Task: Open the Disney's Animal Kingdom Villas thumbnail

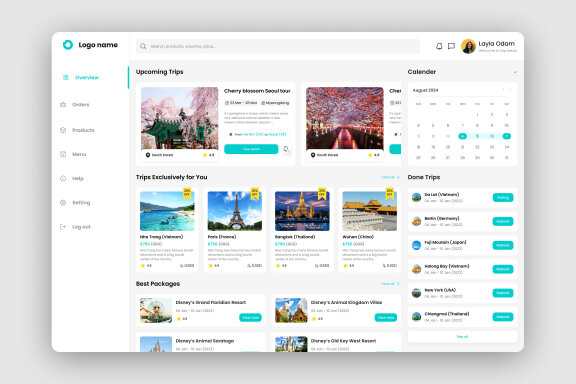Action: 291,311
